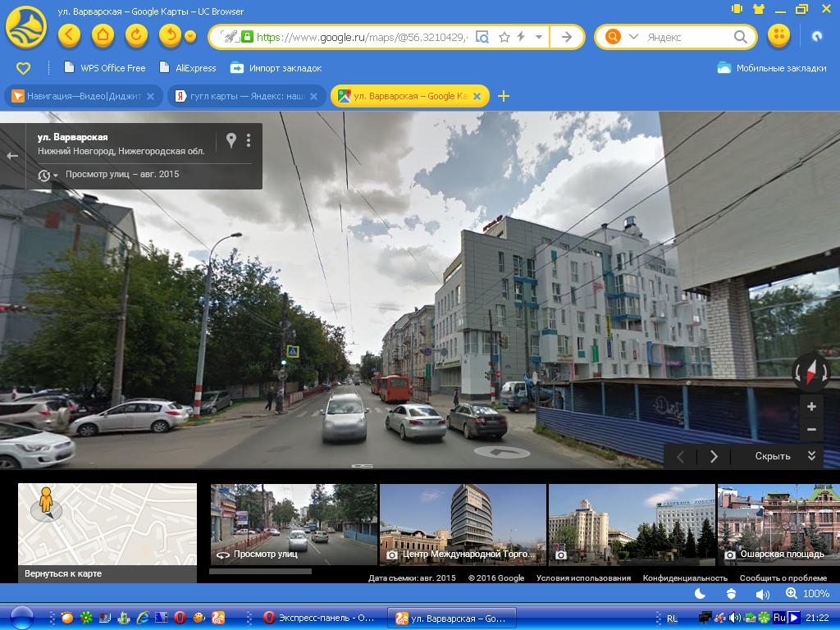Click the previous photos arrow
The image size is (840, 630).
680,456
